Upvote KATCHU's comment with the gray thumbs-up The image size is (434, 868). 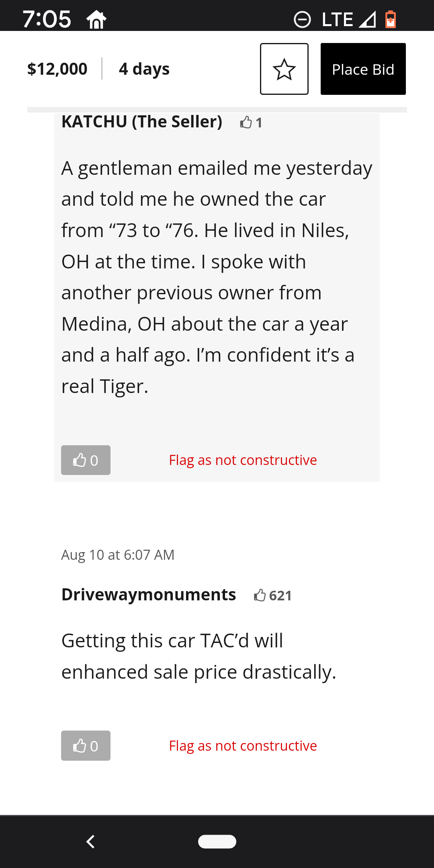click(86, 460)
